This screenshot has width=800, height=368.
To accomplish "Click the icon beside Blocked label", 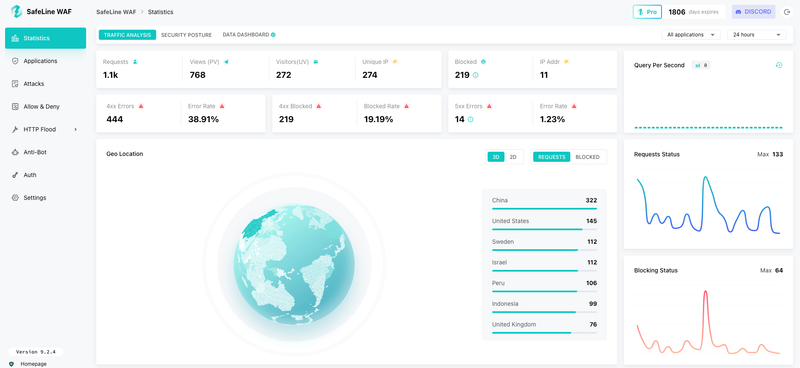I will (483, 62).
